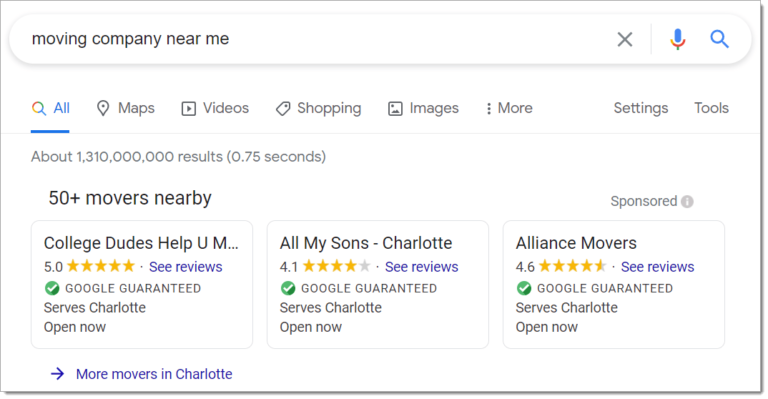Screen dimensions: 768x399
Task: Open the Sponsored info icon
Action: tap(687, 201)
